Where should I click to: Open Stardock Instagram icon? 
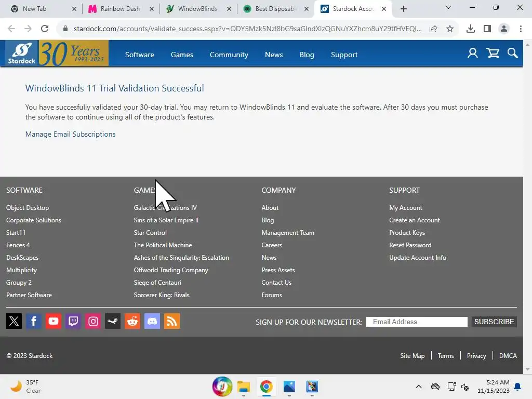[x=93, y=321]
